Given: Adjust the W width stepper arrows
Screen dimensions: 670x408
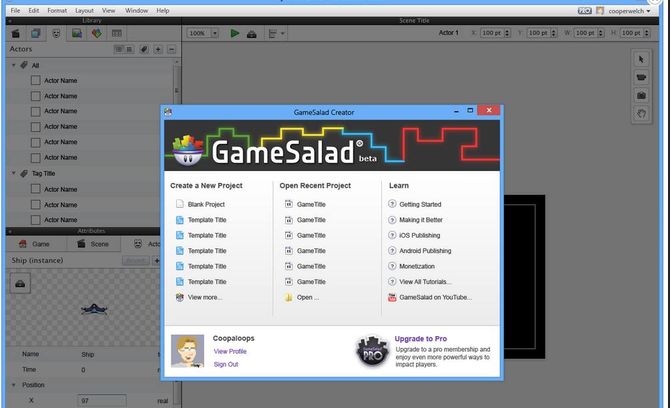Looking at the screenshot, I should click(600, 33).
